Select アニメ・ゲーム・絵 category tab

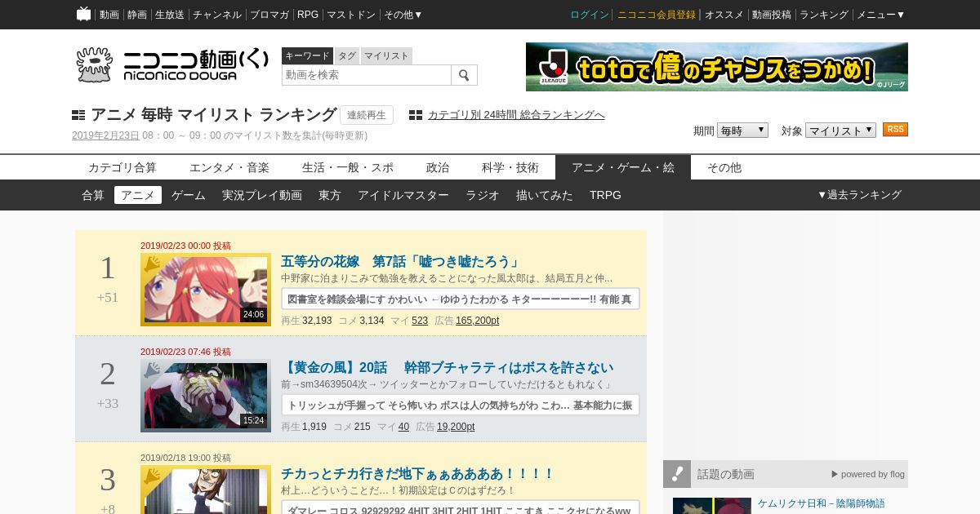click(x=623, y=167)
